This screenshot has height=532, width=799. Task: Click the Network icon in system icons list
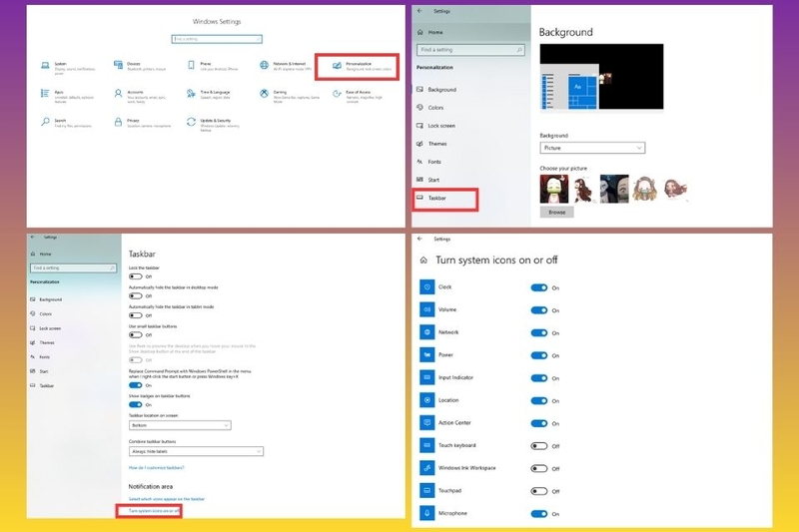coord(427,332)
